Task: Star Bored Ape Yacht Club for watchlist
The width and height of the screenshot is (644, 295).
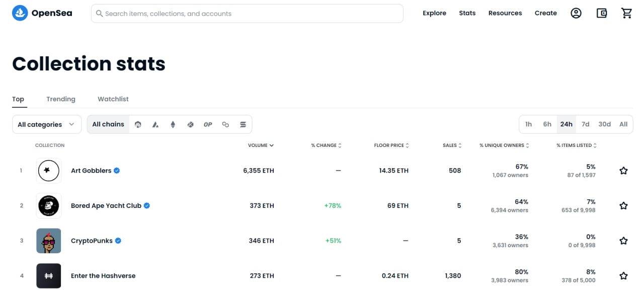Action: (x=623, y=205)
